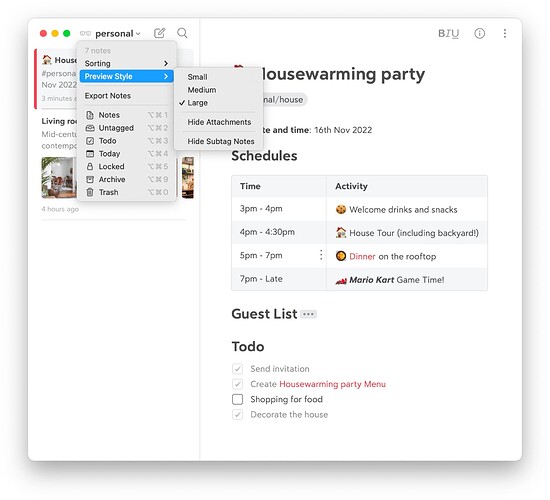The height and width of the screenshot is (500, 550).
Task: Click the row handle dots beside 5pm - 7pm
Action: click(321, 255)
